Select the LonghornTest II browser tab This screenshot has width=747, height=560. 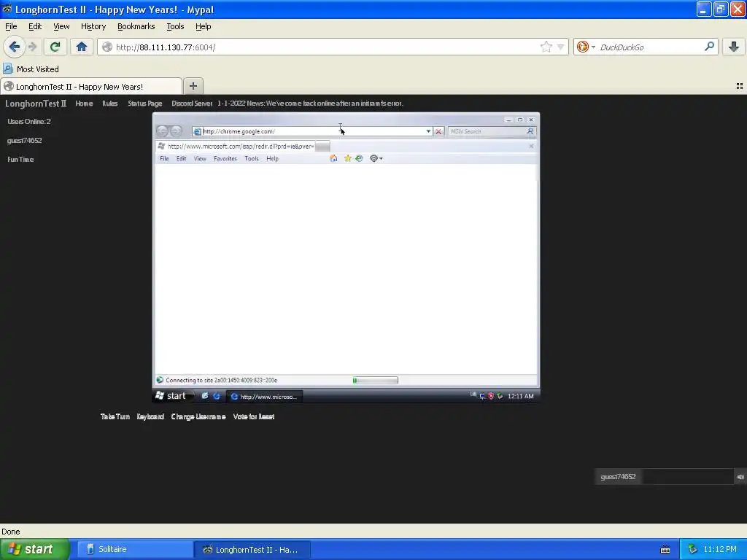[91, 86]
